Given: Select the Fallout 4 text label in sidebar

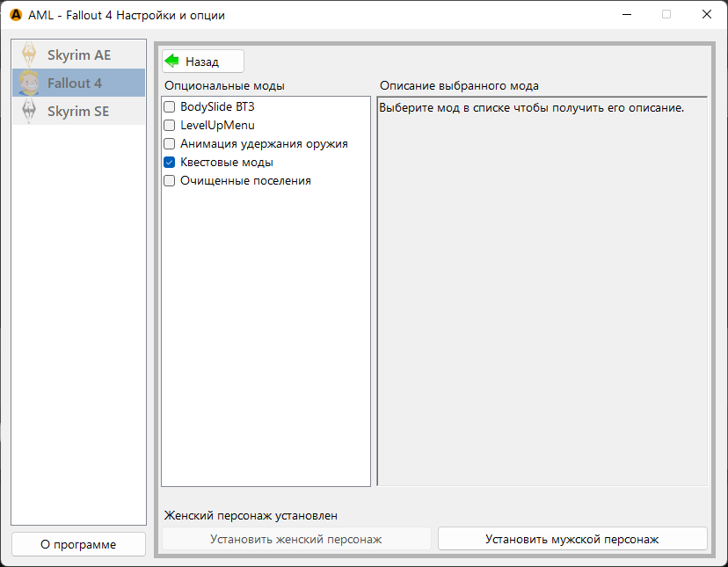Looking at the screenshot, I should coord(75,83).
